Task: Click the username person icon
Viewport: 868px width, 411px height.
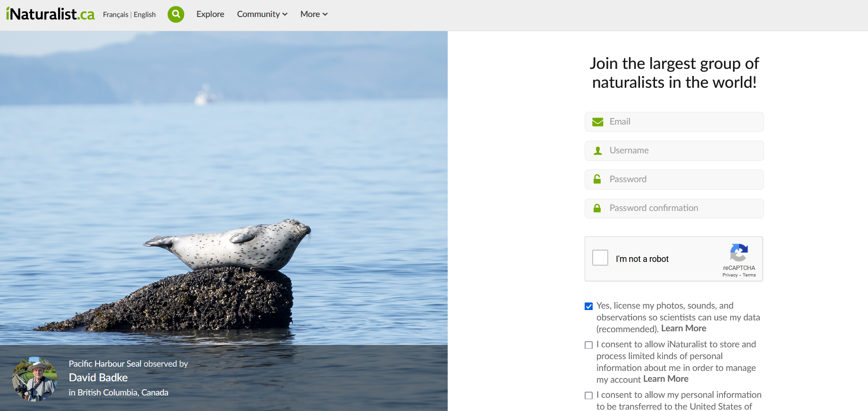Action: click(x=597, y=151)
